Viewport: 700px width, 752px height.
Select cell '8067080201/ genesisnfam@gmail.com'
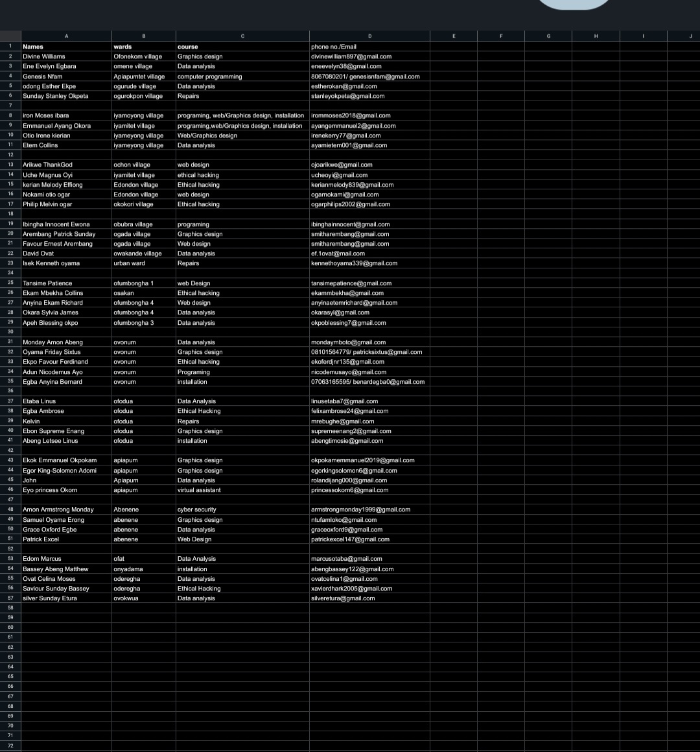coord(369,76)
